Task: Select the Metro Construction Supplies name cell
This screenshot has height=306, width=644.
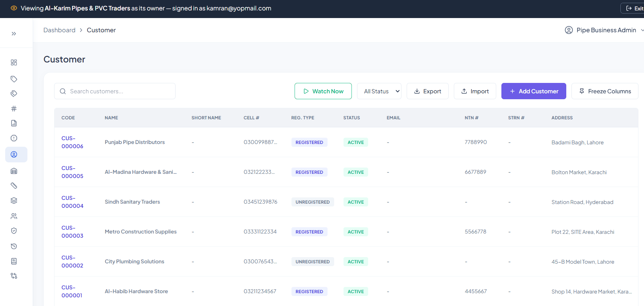Action: click(x=141, y=232)
